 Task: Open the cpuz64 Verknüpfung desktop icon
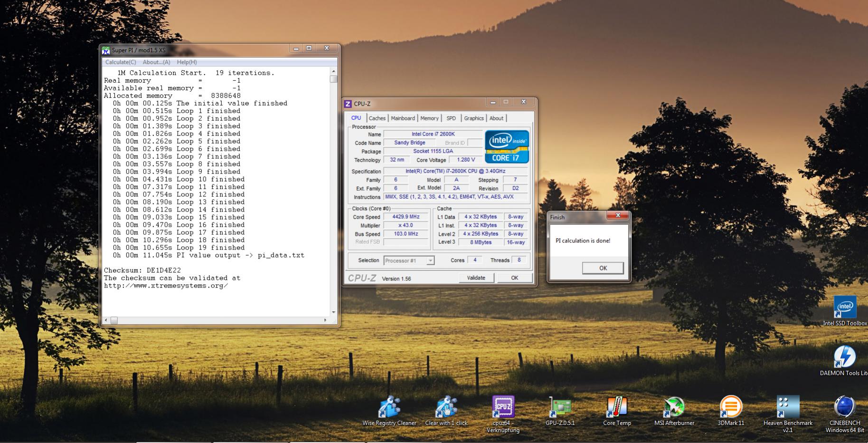[x=503, y=414]
